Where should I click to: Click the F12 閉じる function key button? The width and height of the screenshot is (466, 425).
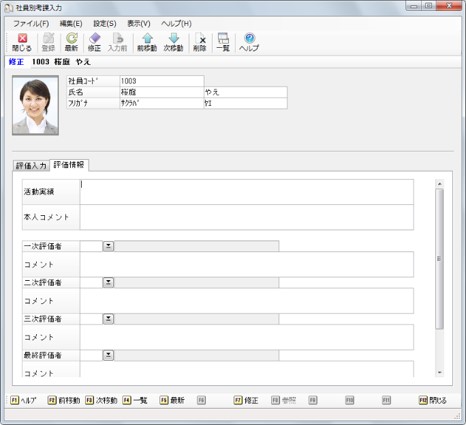coord(433,400)
